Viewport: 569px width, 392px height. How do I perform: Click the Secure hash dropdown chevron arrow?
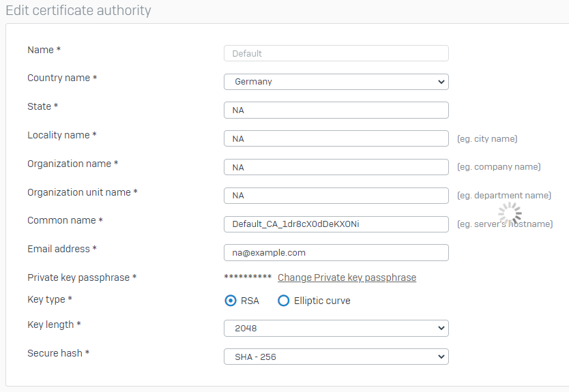(x=441, y=357)
